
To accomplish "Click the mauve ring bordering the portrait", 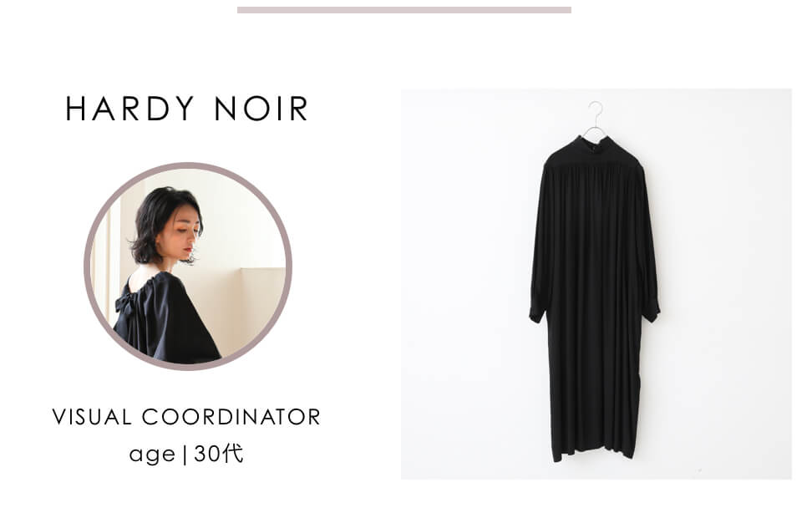I will tap(188, 166).
